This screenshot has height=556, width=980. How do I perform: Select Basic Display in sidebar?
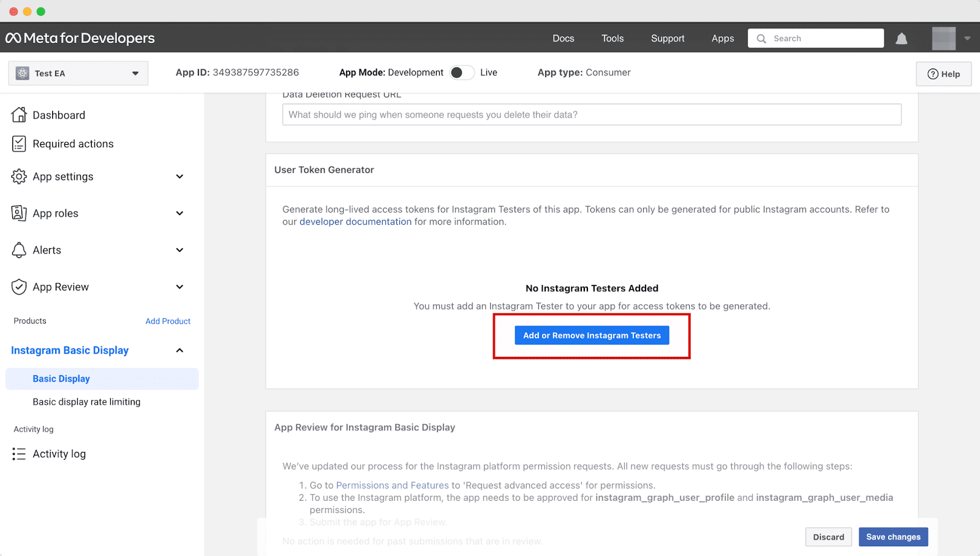coord(102,379)
